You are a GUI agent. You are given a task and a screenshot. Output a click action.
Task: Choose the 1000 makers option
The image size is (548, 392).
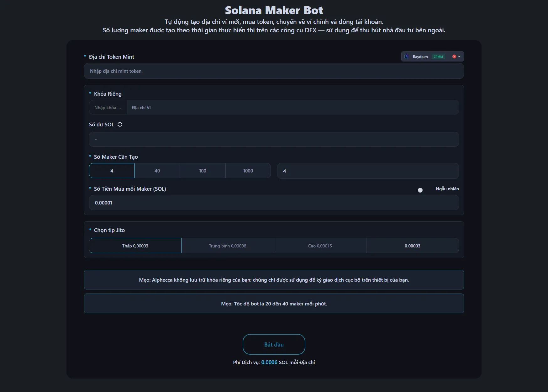pos(248,171)
